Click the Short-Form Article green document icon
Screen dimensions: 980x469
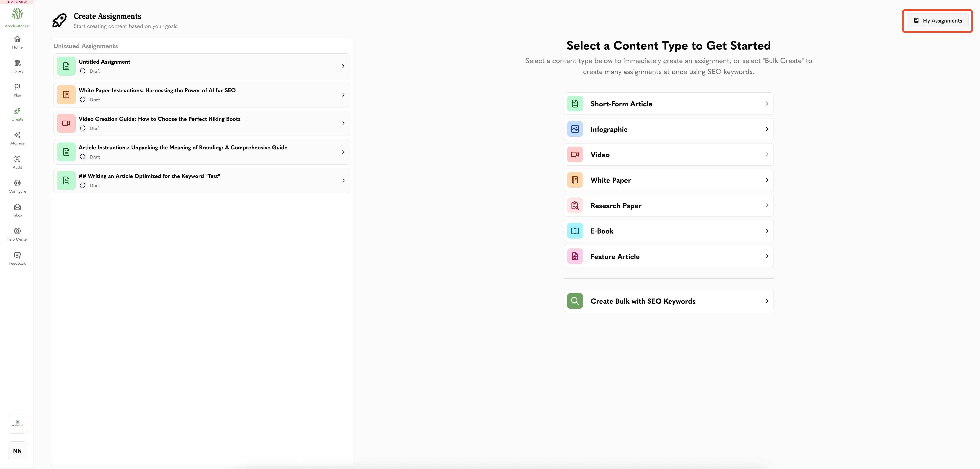[575, 104]
